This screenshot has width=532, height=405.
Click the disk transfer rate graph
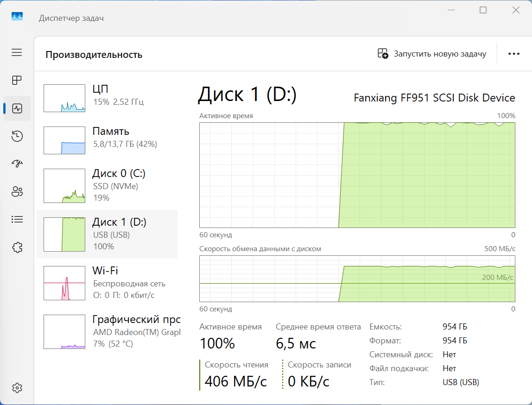pos(357,278)
